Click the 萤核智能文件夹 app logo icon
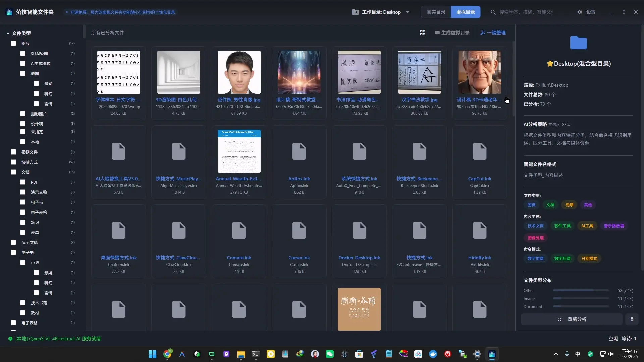The width and height of the screenshot is (644, 362). (9, 12)
